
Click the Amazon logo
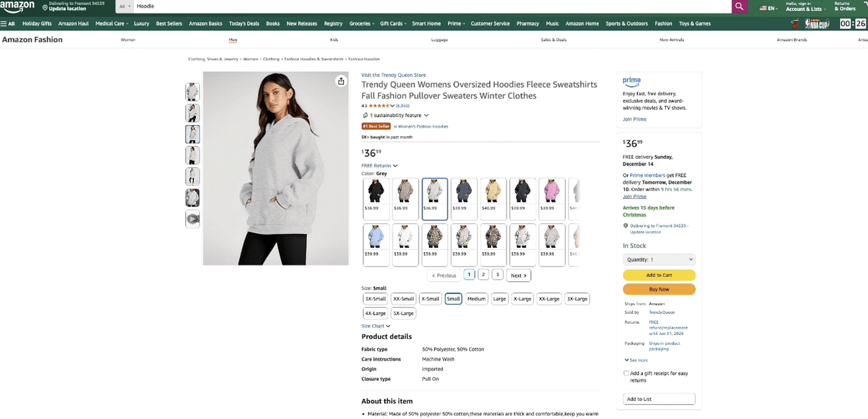(18, 7)
